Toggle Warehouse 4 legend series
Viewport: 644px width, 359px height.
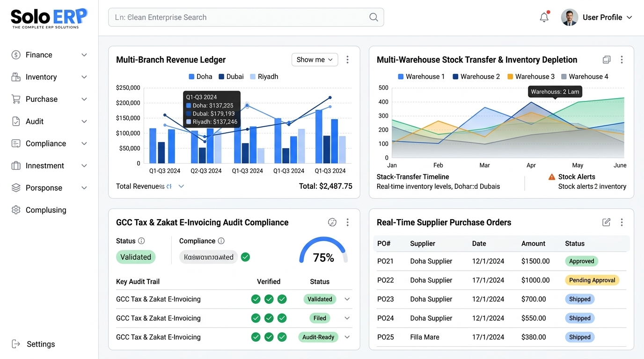585,77
